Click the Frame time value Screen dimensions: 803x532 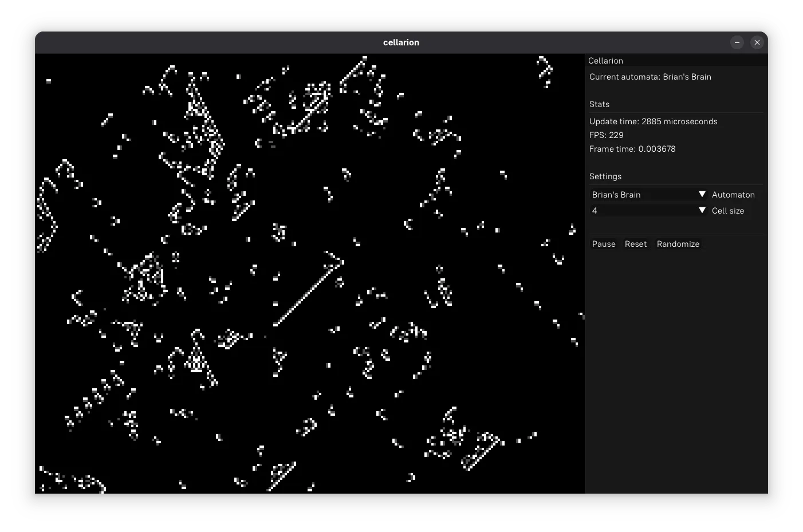point(632,149)
